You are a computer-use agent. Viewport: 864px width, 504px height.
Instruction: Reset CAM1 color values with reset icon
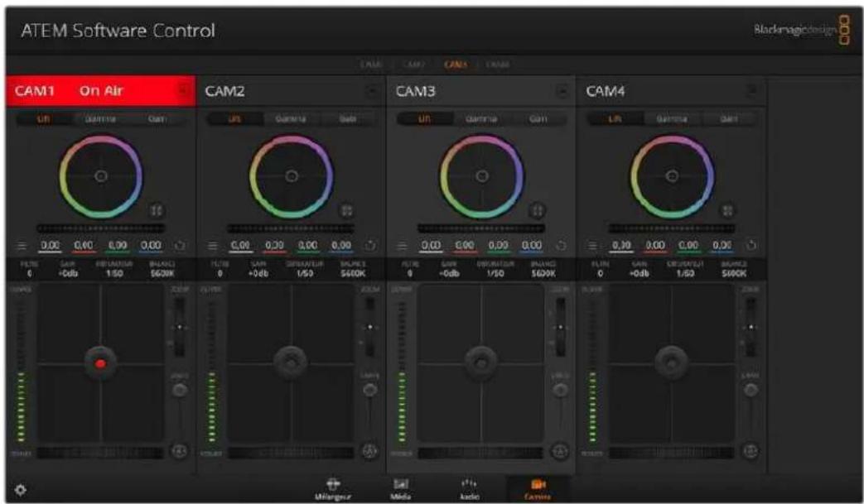180,246
